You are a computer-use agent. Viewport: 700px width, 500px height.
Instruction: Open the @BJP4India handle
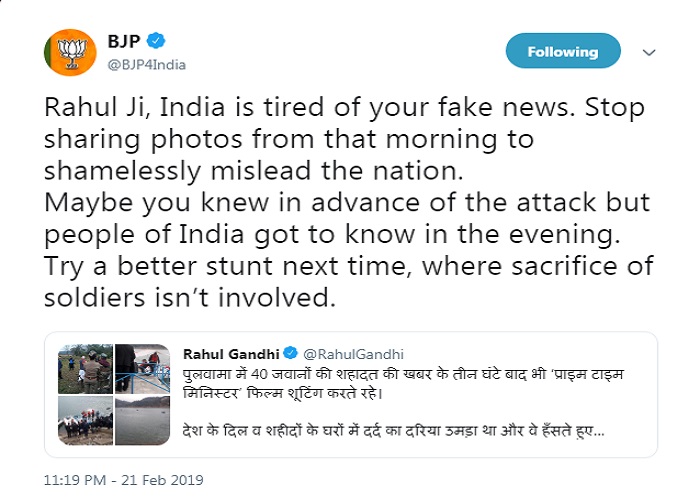coord(146,64)
